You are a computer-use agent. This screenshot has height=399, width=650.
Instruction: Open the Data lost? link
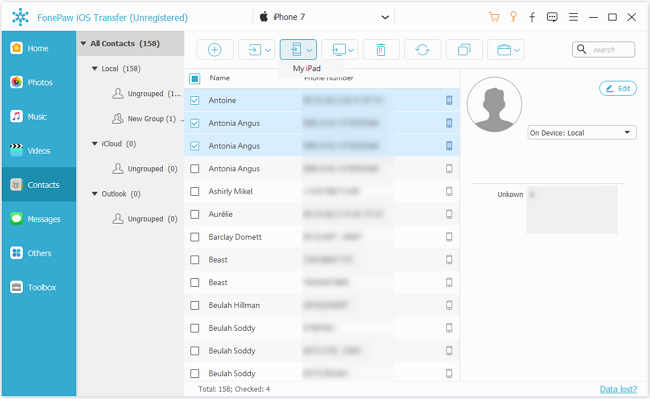point(618,389)
